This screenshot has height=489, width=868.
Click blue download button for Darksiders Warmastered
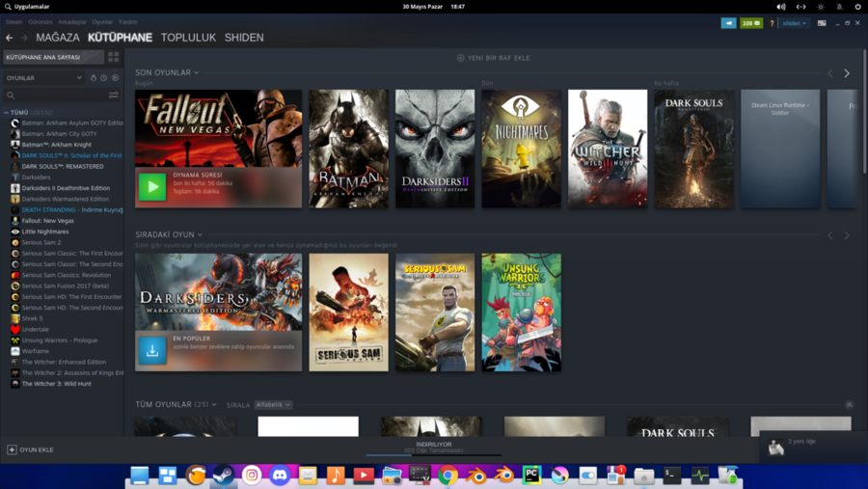pyautogui.click(x=152, y=350)
